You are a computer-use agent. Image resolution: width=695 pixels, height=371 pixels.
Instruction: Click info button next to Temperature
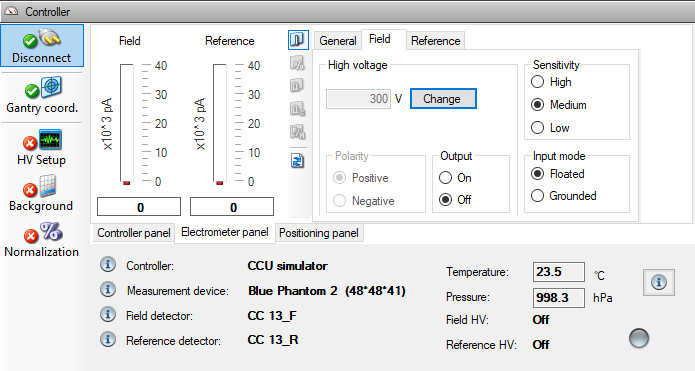tap(659, 282)
